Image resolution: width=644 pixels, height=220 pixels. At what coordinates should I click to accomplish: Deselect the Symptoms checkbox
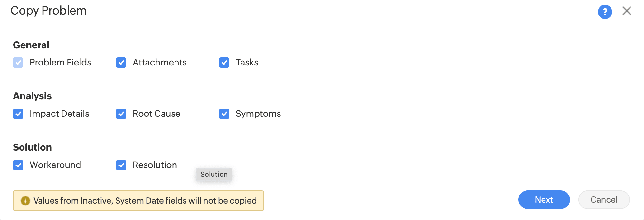point(224,114)
